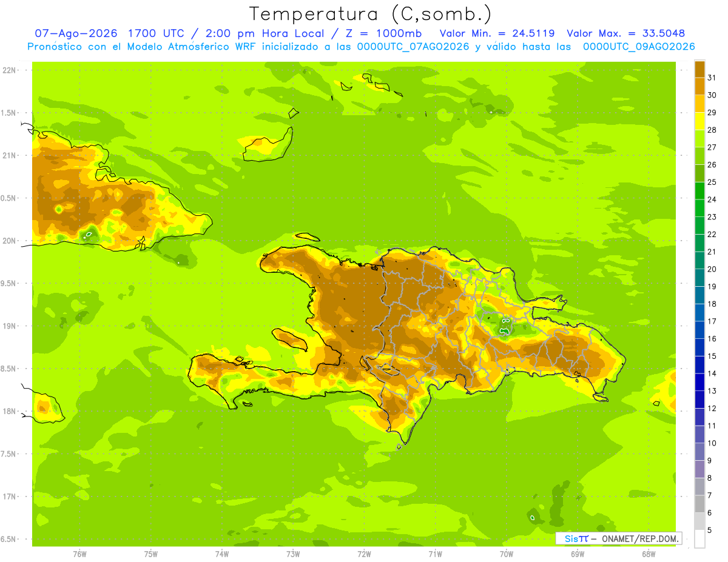Image resolution: width=728 pixels, height=562 pixels.
Task: Pick the dark brown swatch above 31
Action: (x=699, y=69)
